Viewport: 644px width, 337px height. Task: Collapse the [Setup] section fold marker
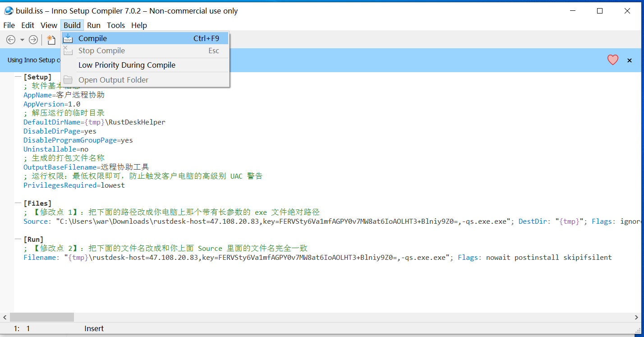point(18,77)
